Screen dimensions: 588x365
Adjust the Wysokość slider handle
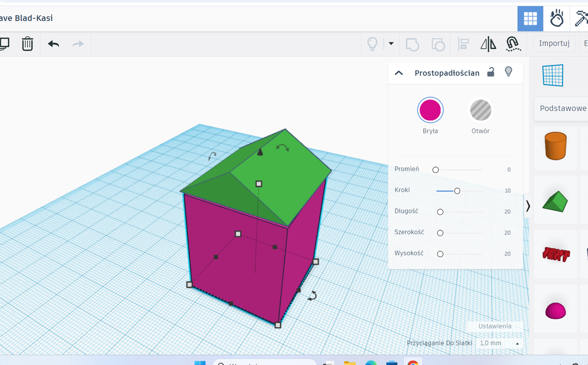pyautogui.click(x=440, y=254)
